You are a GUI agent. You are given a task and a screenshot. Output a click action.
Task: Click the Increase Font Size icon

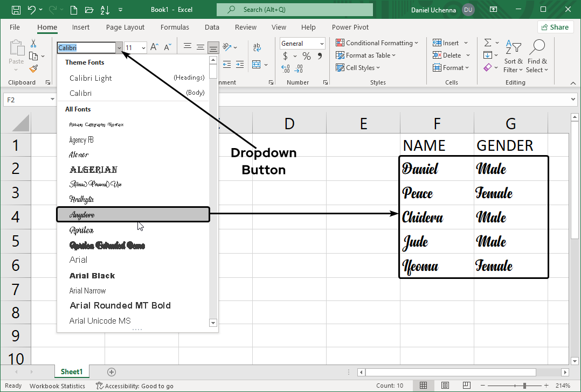click(x=154, y=47)
